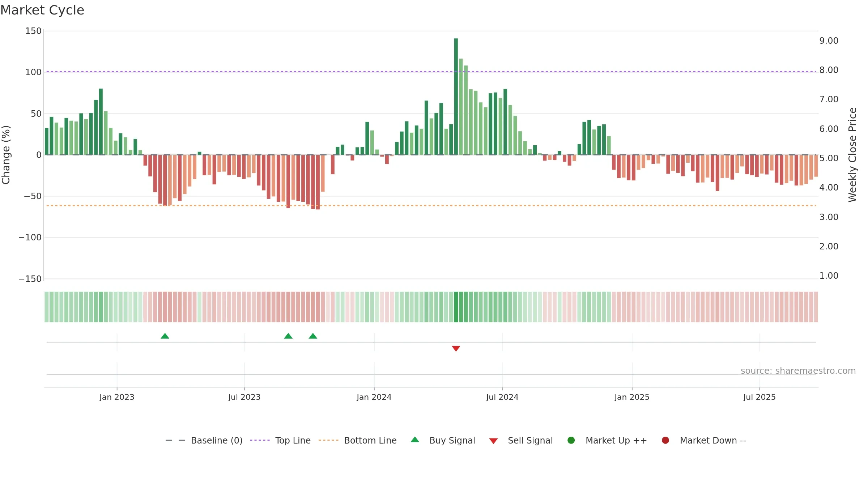868x488 pixels.
Task: Click the tallest green bar near 140 percent
Action: (x=456, y=97)
